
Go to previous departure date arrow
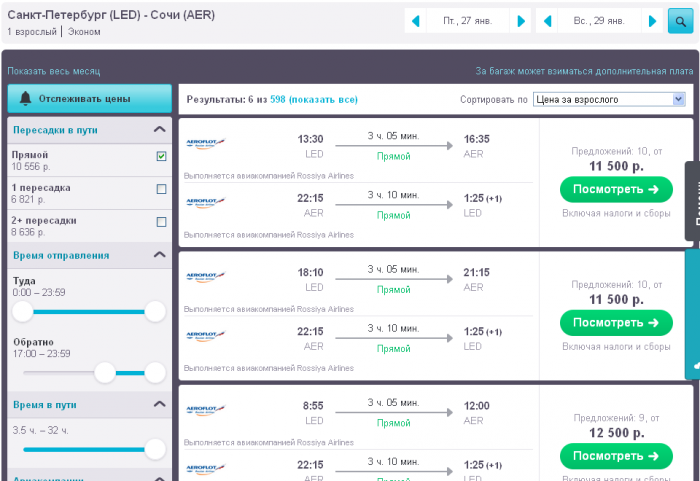point(415,21)
